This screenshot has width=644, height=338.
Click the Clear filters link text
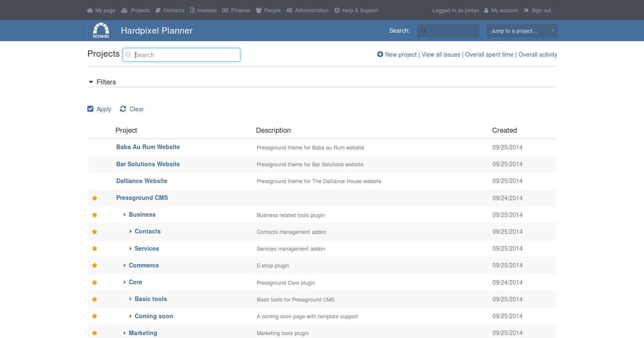tap(137, 109)
